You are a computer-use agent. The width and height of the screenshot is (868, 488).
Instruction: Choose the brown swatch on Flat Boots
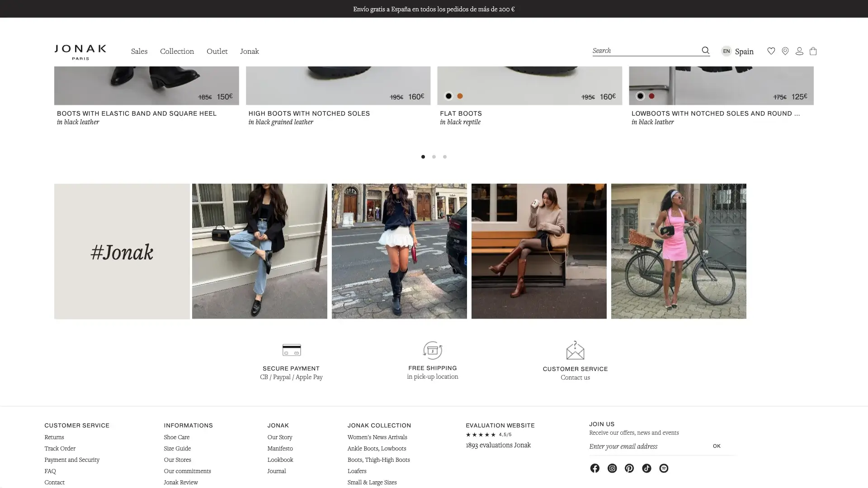coord(460,96)
